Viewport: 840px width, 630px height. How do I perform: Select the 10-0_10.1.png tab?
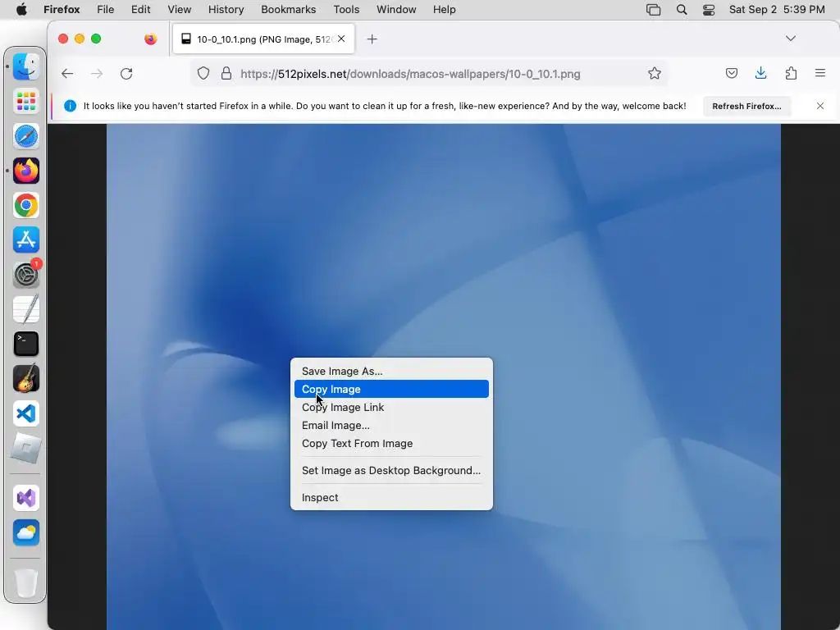263,39
